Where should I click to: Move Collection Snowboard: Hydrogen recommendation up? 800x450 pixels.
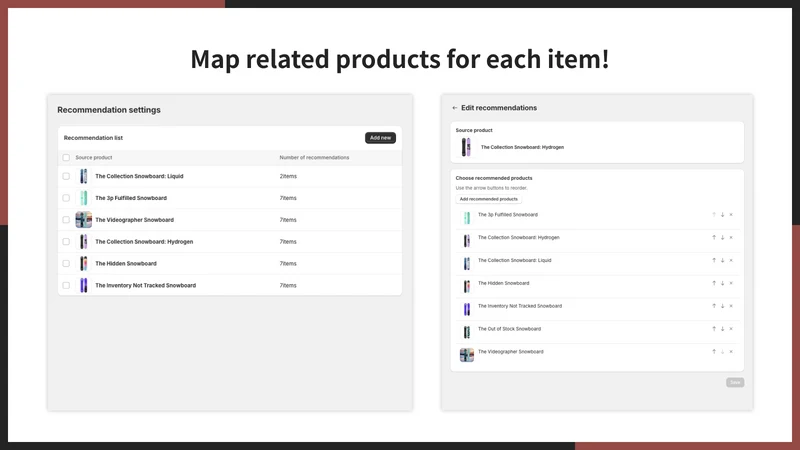coord(714,238)
